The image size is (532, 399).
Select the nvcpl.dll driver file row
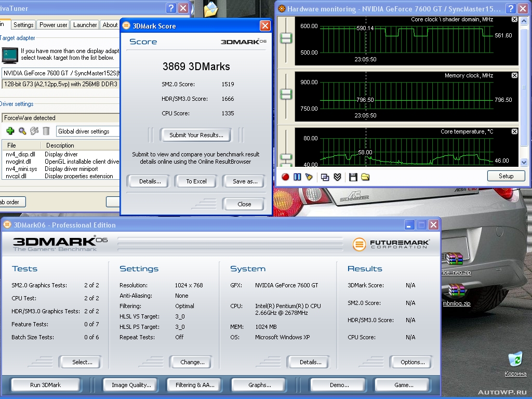point(61,176)
